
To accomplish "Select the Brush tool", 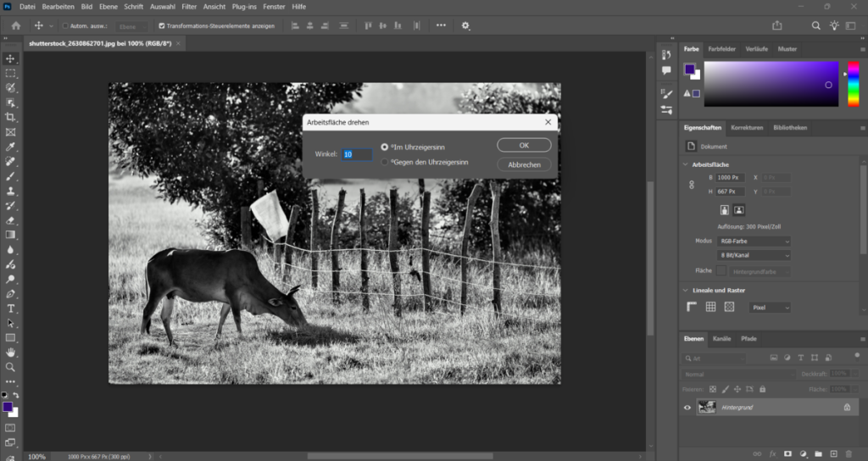I will (x=10, y=176).
